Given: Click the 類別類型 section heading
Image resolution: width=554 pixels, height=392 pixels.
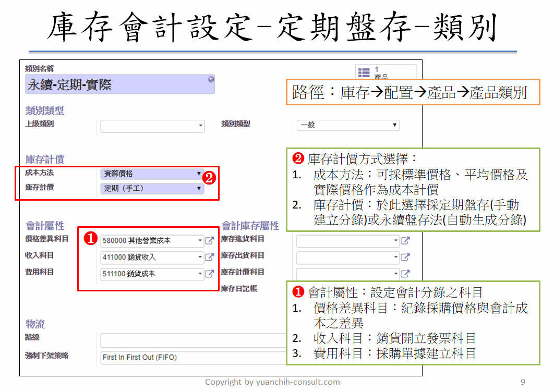Looking at the screenshot, I should click(x=45, y=111).
